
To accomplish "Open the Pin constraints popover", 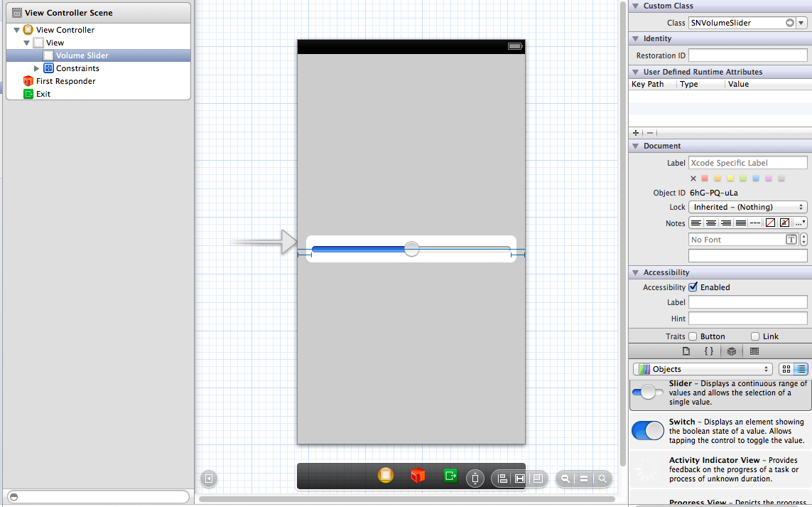I will pyautogui.click(x=520, y=478).
